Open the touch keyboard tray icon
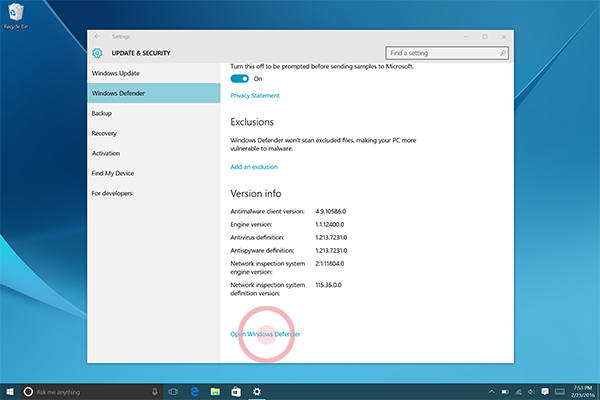Viewport: 600px width, 400px height. (560, 392)
